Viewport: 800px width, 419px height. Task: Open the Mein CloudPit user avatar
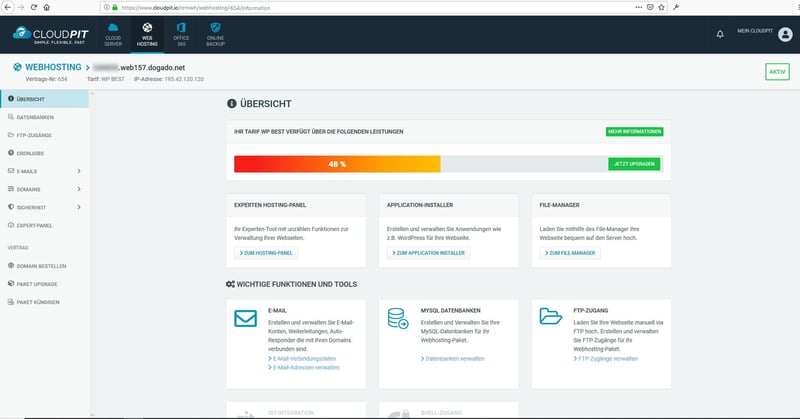[x=784, y=34]
